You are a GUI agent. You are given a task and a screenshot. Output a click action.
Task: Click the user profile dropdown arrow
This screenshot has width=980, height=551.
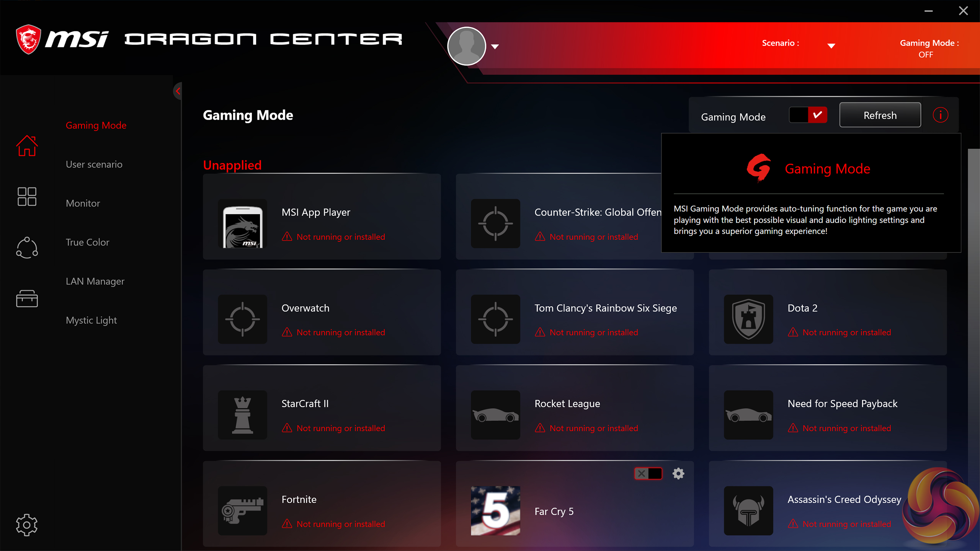(494, 46)
